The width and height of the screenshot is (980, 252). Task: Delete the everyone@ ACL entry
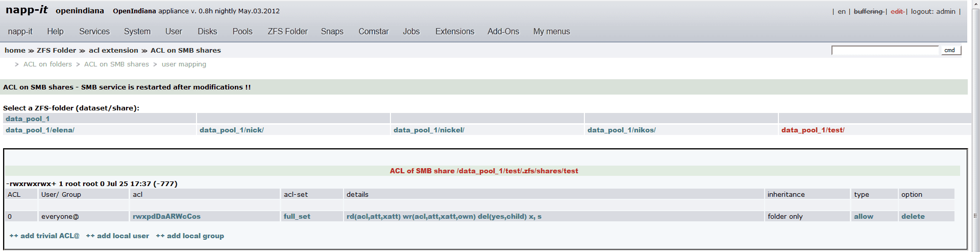913,217
